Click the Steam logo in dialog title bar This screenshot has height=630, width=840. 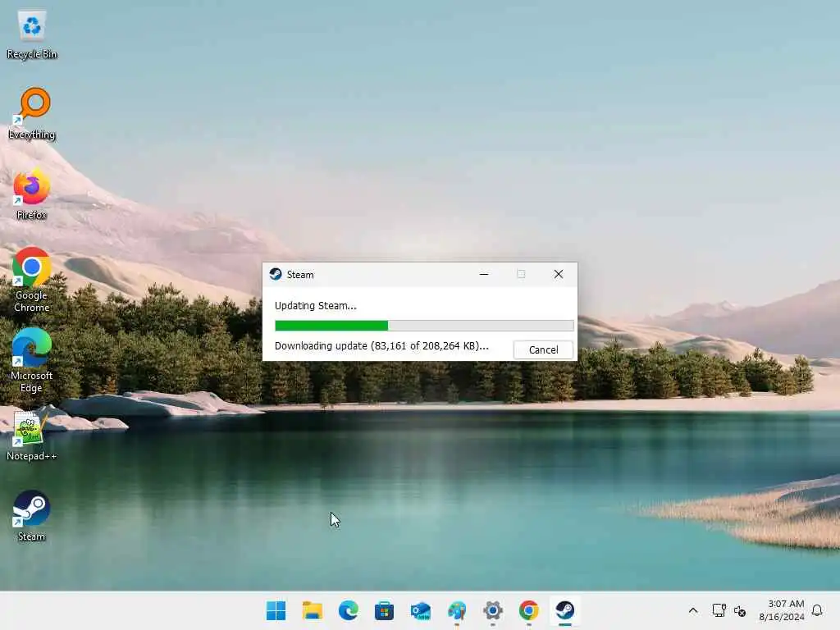tap(276, 274)
